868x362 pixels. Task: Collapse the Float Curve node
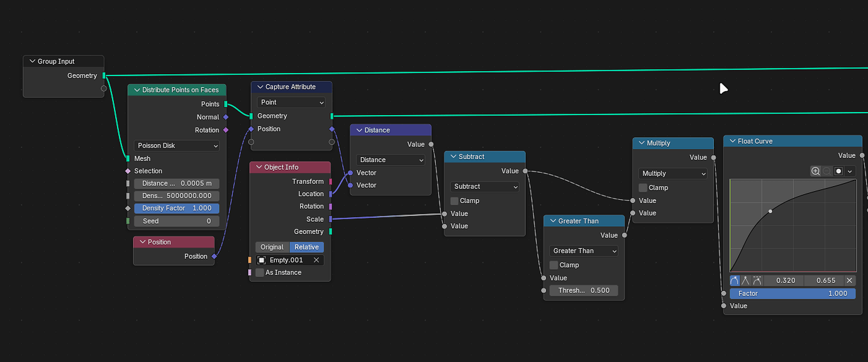pyautogui.click(x=732, y=141)
